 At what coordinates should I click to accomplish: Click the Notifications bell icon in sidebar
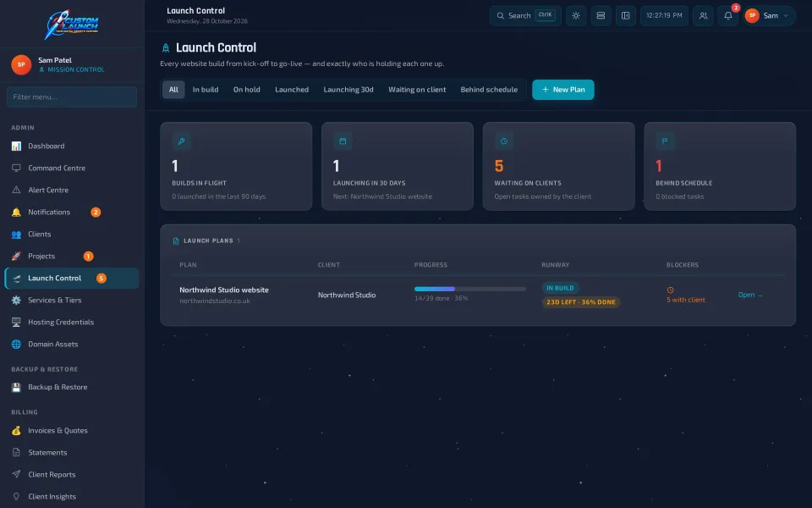click(x=17, y=212)
